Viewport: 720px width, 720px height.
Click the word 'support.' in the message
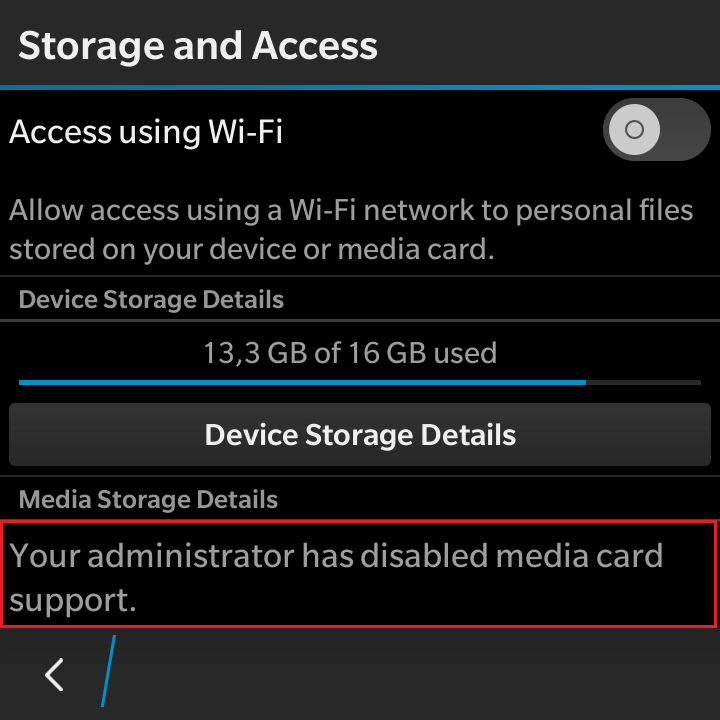pyautogui.click(x=73, y=601)
